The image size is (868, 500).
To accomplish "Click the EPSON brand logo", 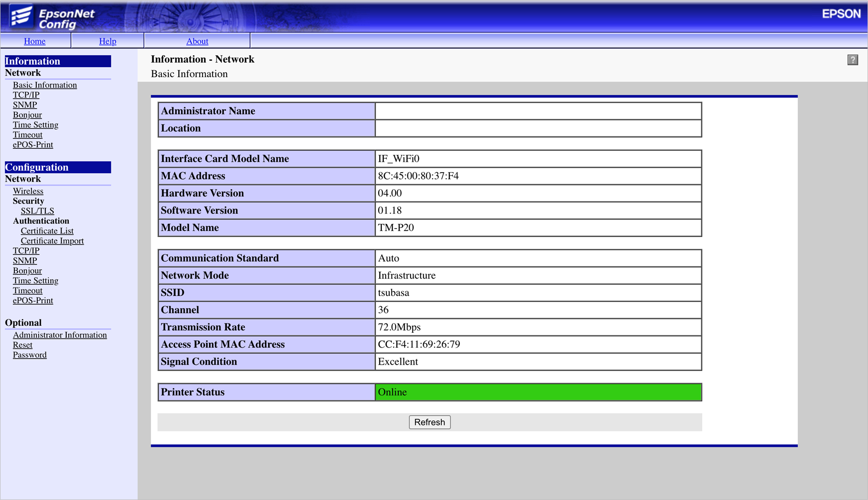I will [x=841, y=14].
